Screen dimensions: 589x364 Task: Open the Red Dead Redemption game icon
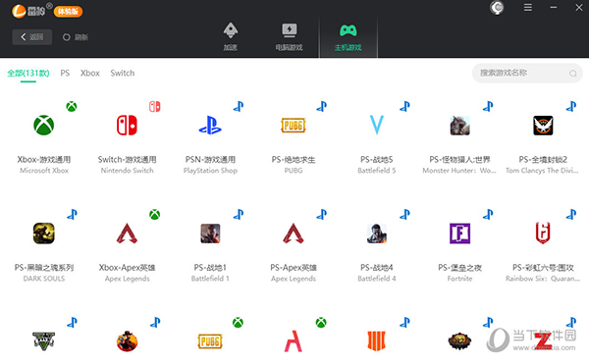[x=127, y=341]
